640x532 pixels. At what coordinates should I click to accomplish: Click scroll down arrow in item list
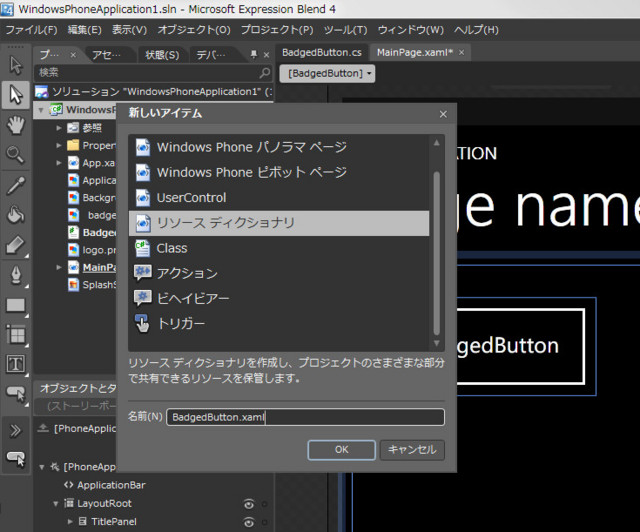(436, 343)
